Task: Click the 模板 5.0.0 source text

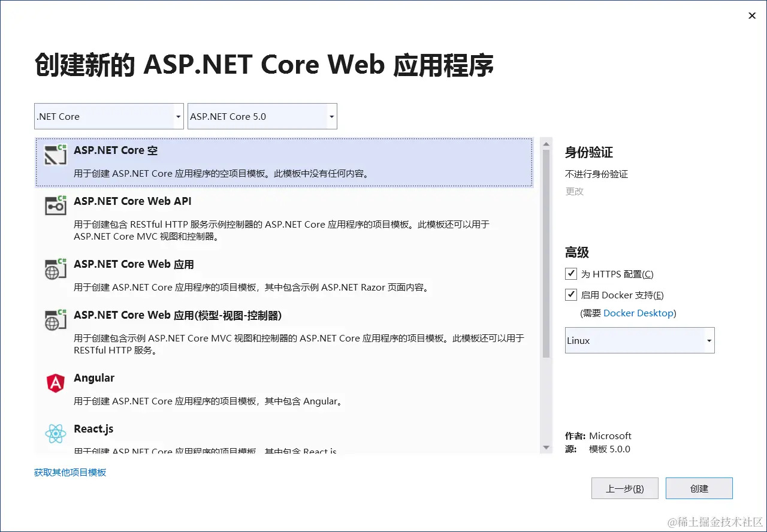Action: [x=609, y=449]
